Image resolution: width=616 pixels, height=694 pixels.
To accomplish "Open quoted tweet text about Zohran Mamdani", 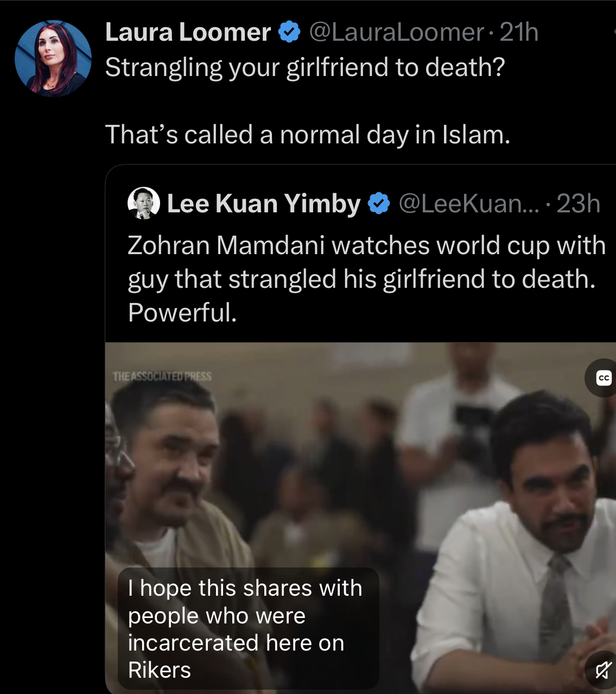I will (x=367, y=279).
